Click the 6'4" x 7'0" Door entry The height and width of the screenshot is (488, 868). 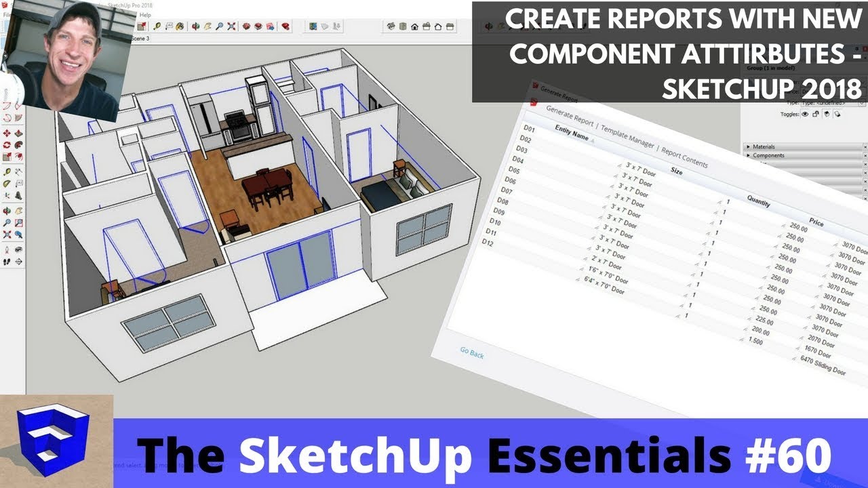(x=604, y=284)
